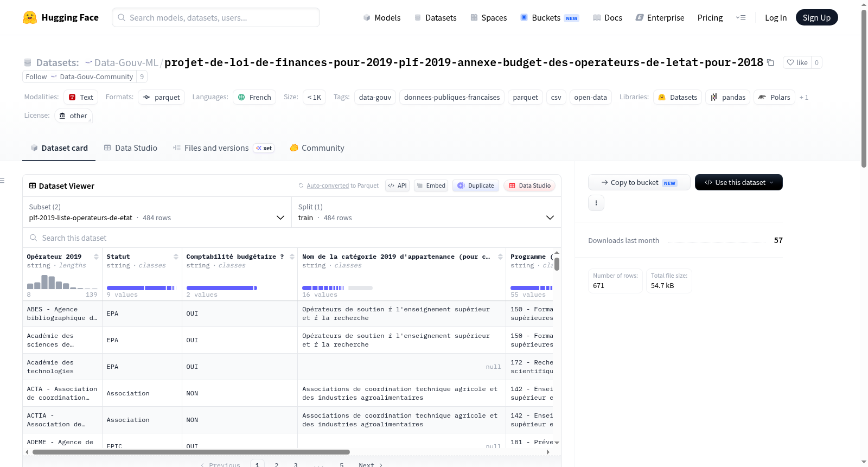The width and height of the screenshot is (868, 467).
Task: Focus the main search models field
Action: coord(216,17)
